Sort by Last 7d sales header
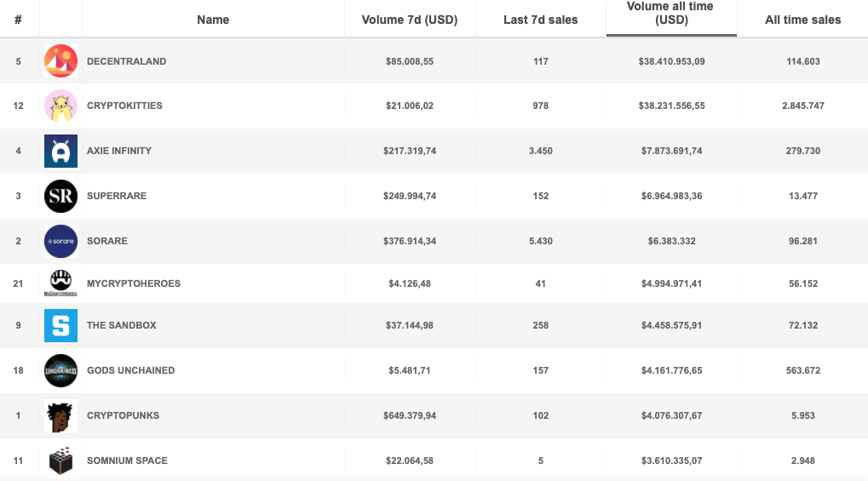Image resolution: width=868 pixels, height=481 pixels. point(541,20)
